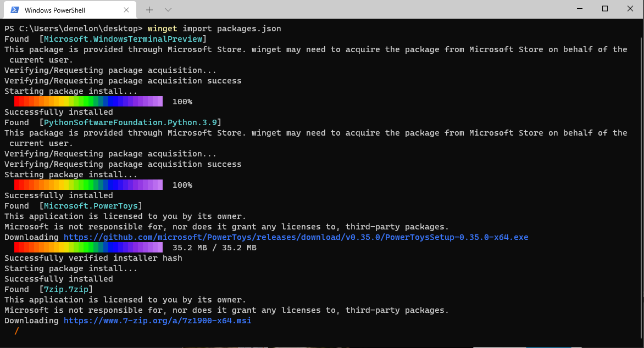Image resolution: width=644 pixels, height=348 pixels.
Task: Click the 100% progress text
Action: click(183, 101)
